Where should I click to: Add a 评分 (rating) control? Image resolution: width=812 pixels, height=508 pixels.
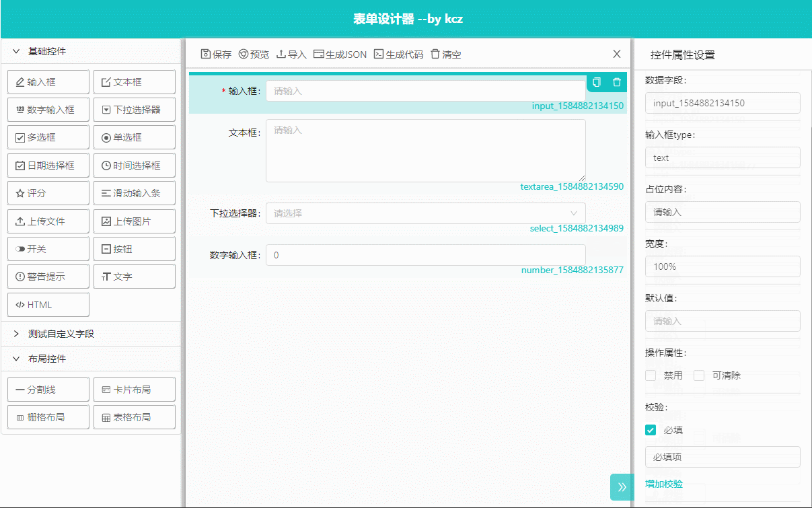(48, 193)
